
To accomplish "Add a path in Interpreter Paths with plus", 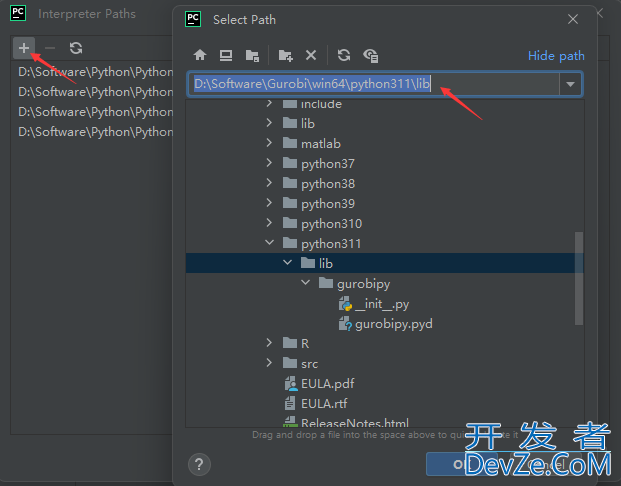I will click(24, 48).
